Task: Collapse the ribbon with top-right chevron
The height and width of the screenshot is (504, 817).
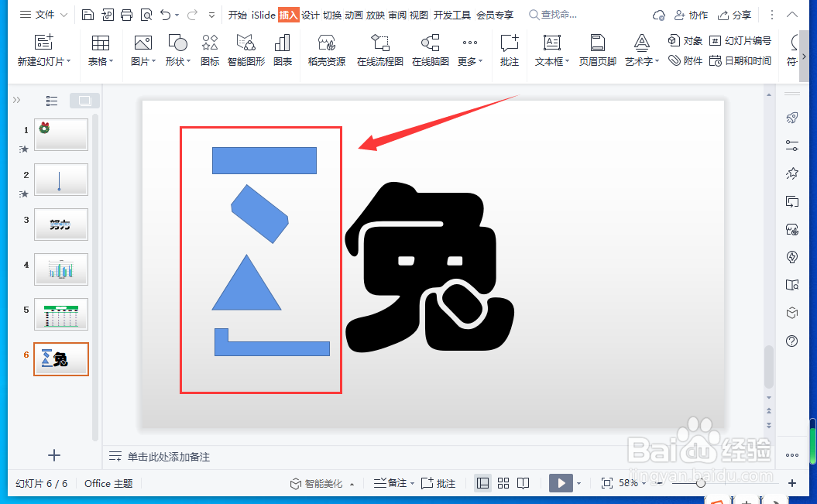Action: 792,15
